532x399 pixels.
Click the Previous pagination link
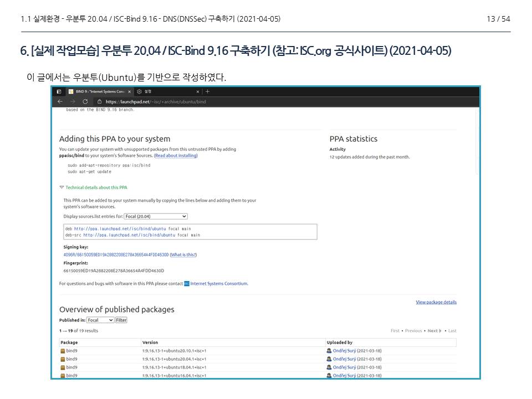(413, 331)
